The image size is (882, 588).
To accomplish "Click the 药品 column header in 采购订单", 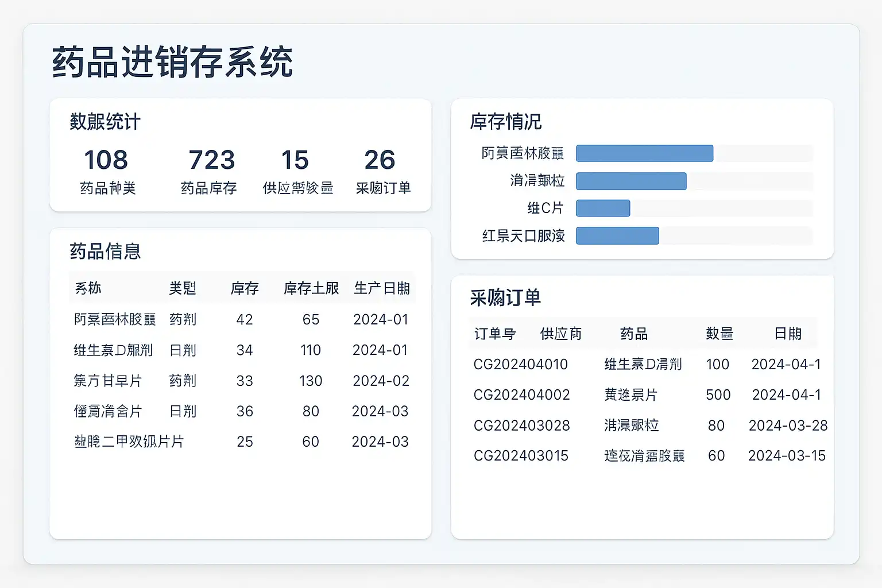I will click(634, 334).
